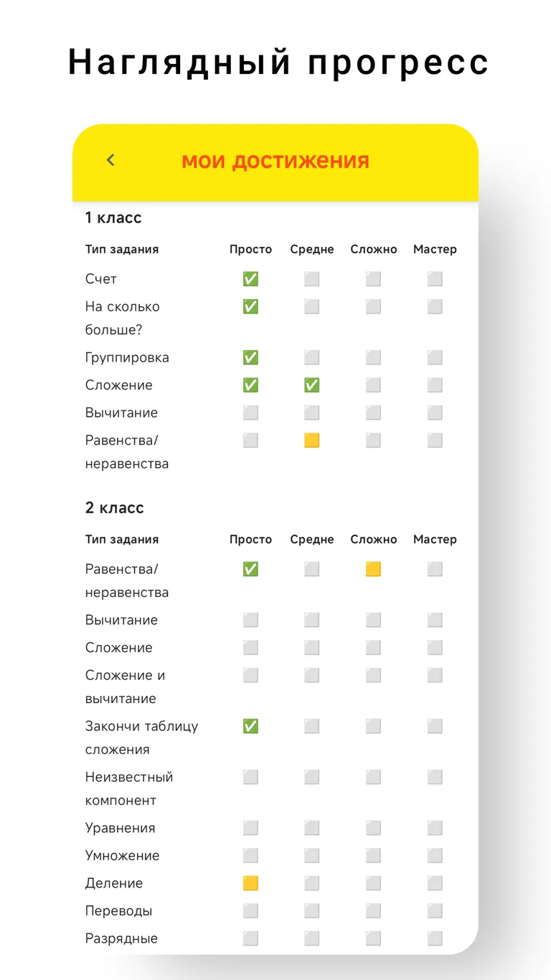This screenshot has width=551, height=980.
Task: Click green check for Сложение Средне, 1 класс
Action: coord(311,385)
